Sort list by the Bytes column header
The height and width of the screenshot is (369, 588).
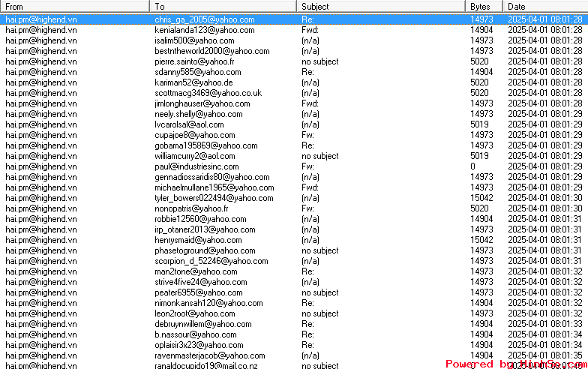coord(484,6)
